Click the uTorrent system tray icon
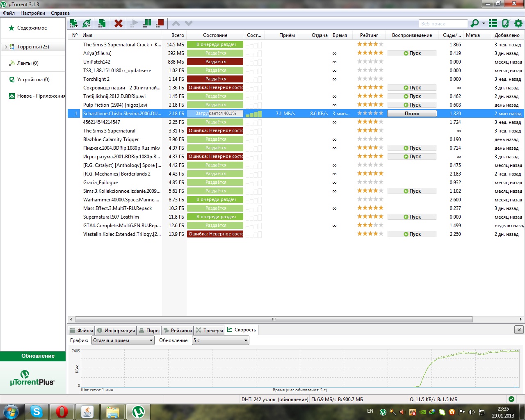The width and height of the screenshot is (525, 420). point(383,412)
